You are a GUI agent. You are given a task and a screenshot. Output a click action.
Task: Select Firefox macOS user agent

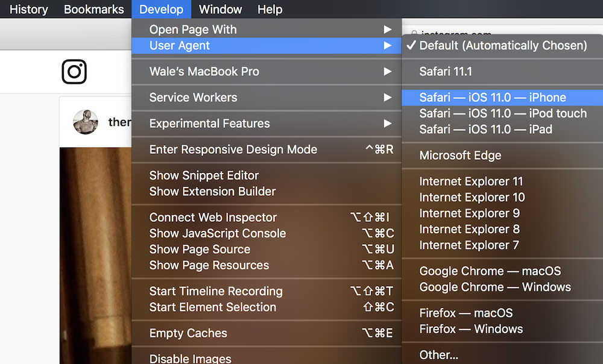[502, 313]
